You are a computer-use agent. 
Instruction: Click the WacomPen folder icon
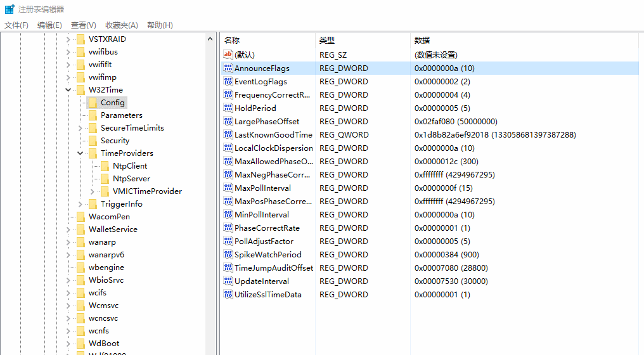(81, 217)
